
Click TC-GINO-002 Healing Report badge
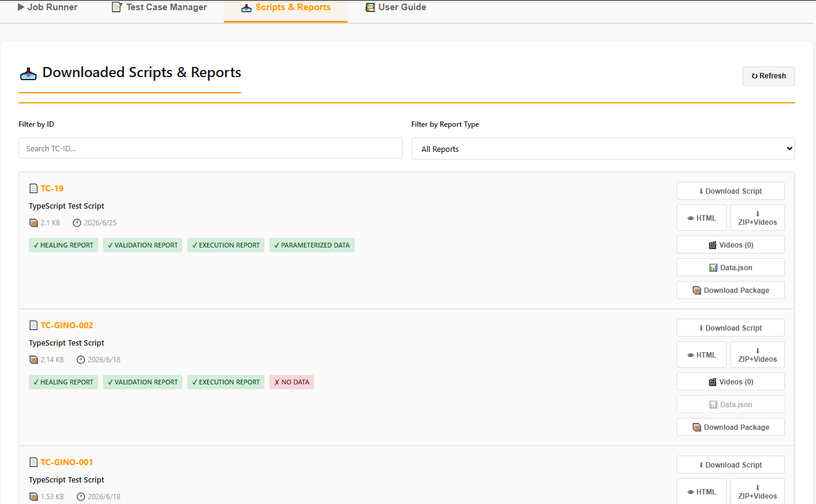[x=63, y=382]
